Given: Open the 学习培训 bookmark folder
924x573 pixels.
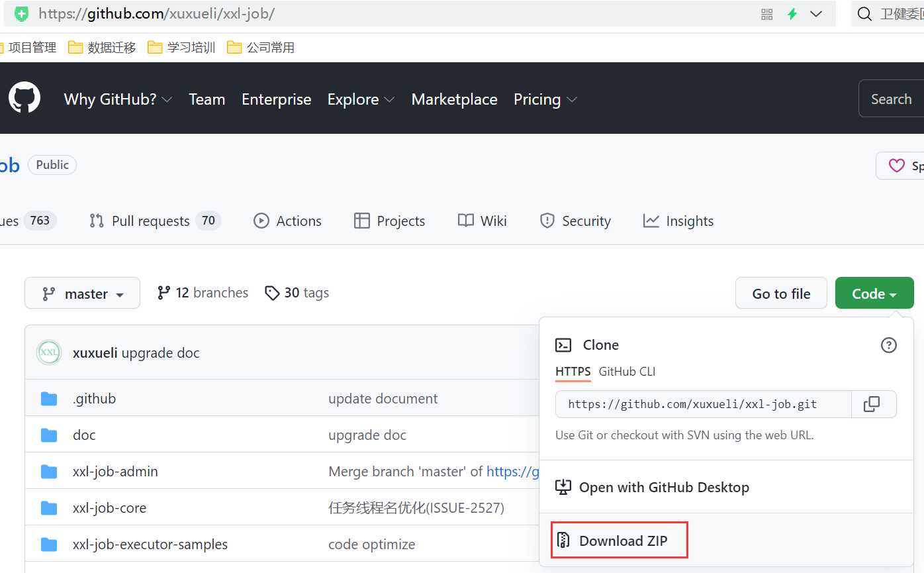Looking at the screenshot, I should coord(182,48).
